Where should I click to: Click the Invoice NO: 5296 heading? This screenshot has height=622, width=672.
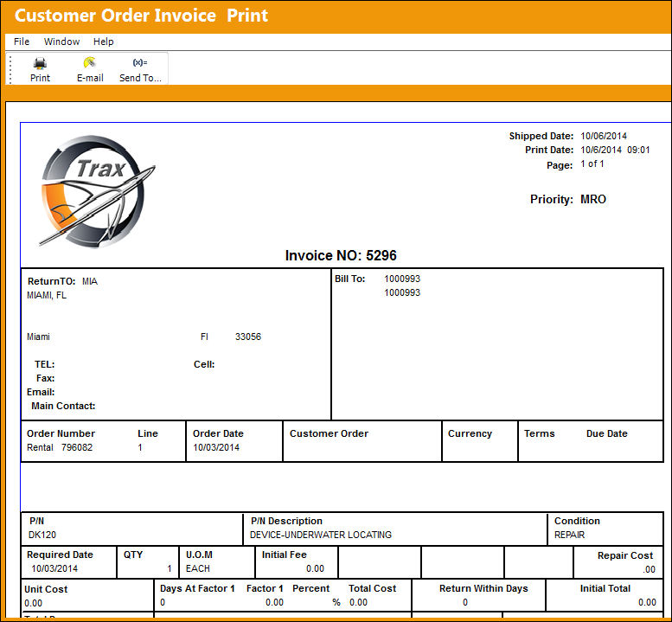pos(341,255)
